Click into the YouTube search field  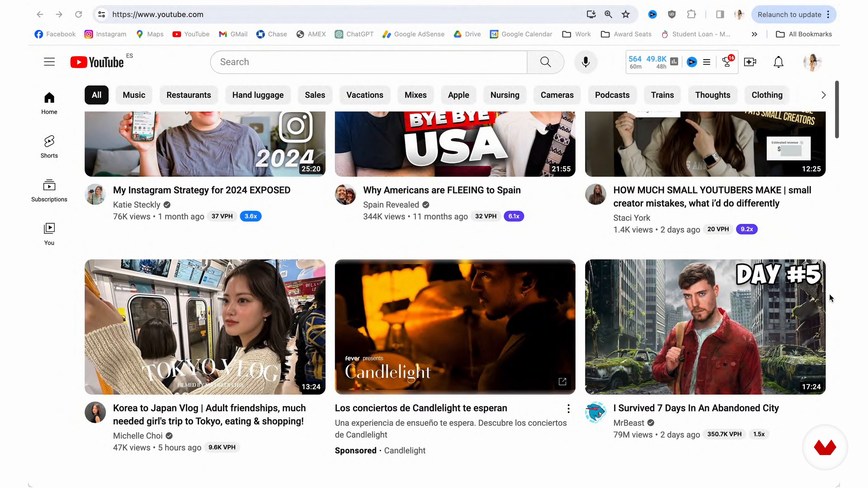pos(369,62)
